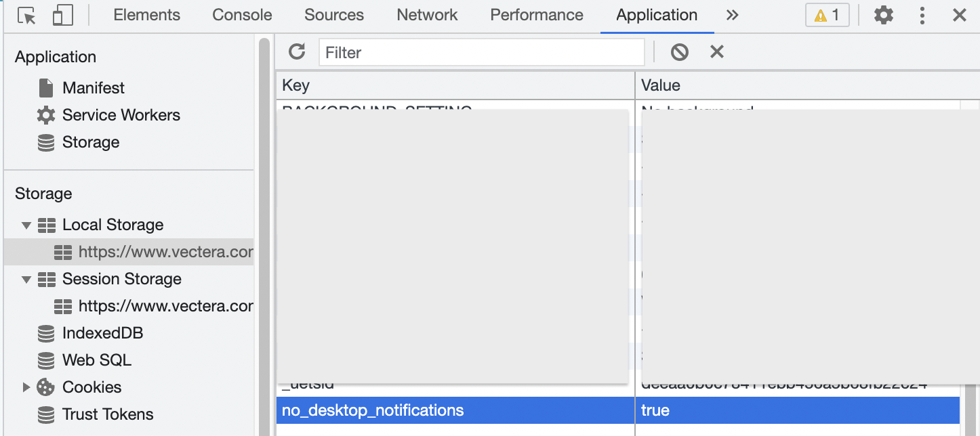980x436 pixels.
Task: Switch to the Network tab
Action: (x=427, y=16)
